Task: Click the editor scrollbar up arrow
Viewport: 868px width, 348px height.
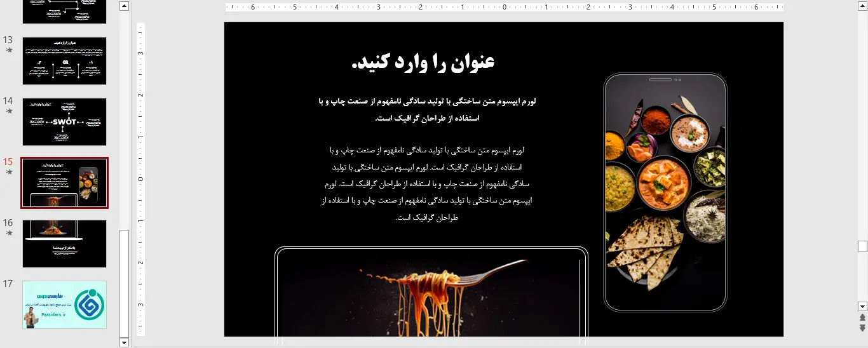Action: click(862, 6)
